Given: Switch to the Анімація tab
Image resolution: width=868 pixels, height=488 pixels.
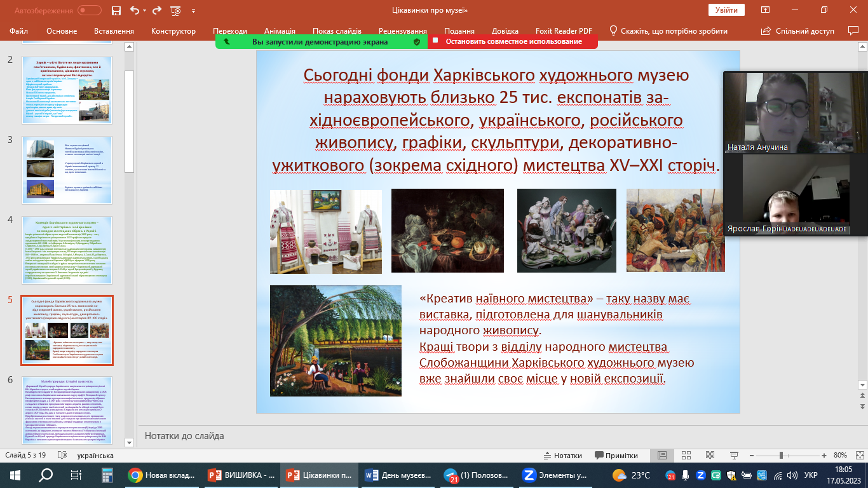Looking at the screenshot, I should (280, 31).
